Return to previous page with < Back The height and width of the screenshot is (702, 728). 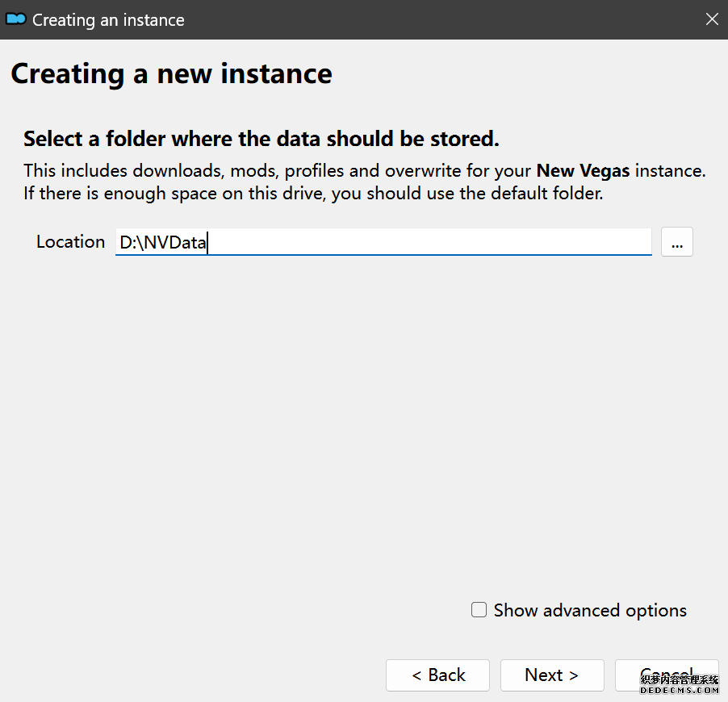pos(437,675)
